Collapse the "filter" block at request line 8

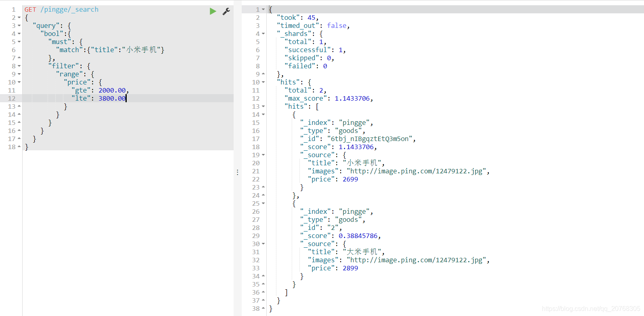pos(19,66)
